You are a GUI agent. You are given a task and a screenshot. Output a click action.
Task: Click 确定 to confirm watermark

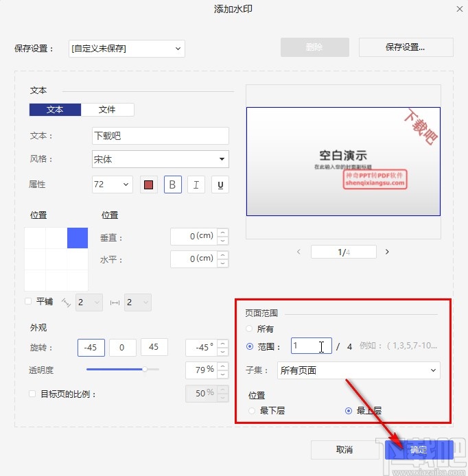click(419, 449)
